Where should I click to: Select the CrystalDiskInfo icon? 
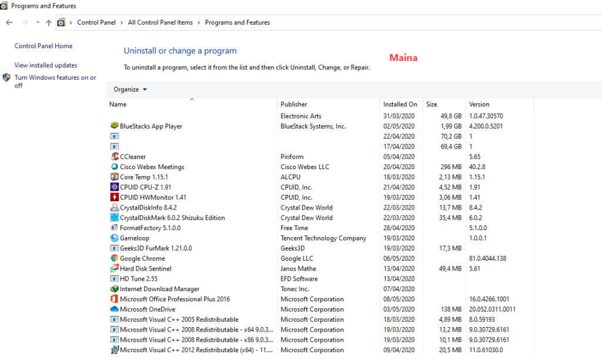(114, 207)
